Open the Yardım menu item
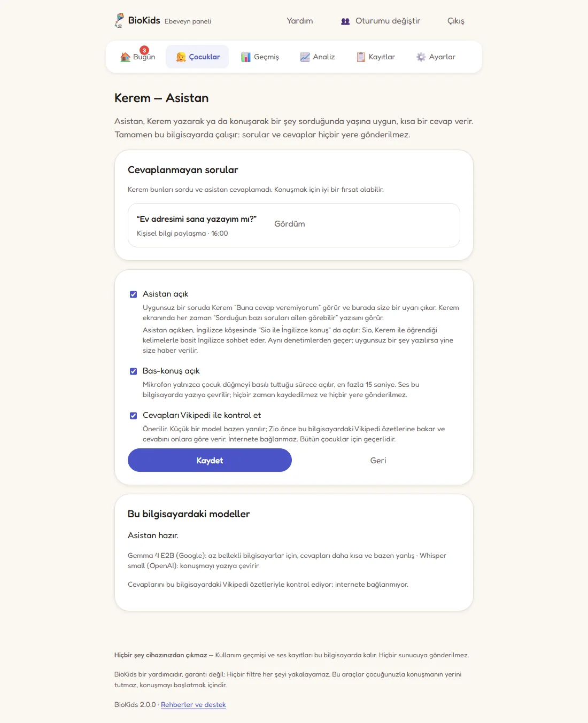588x723 pixels. pyautogui.click(x=300, y=21)
